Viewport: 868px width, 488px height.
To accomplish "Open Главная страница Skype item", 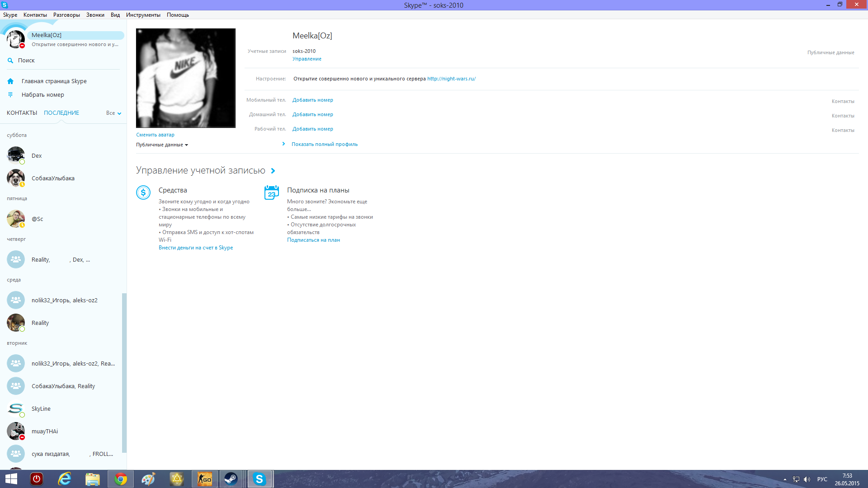I will tap(54, 81).
